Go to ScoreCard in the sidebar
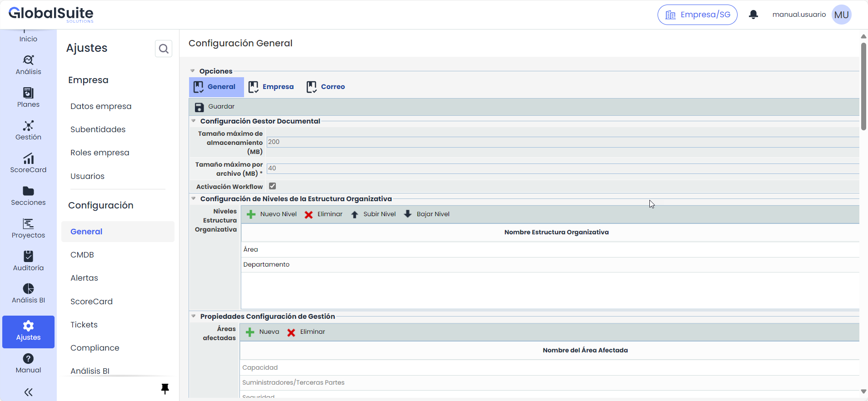 tap(28, 163)
